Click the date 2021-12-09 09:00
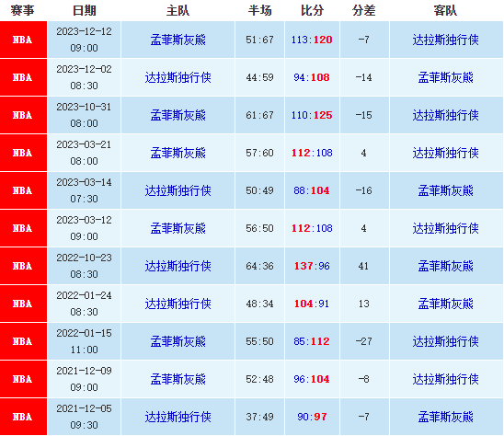 pos(85,379)
